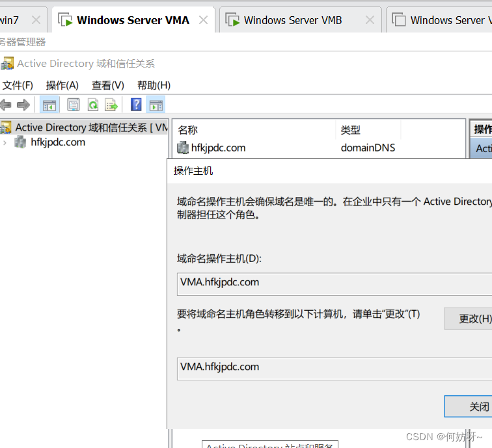This screenshot has width=492, height=448.
Task: Open the 查看(V) menu
Action: coord(108,85)
